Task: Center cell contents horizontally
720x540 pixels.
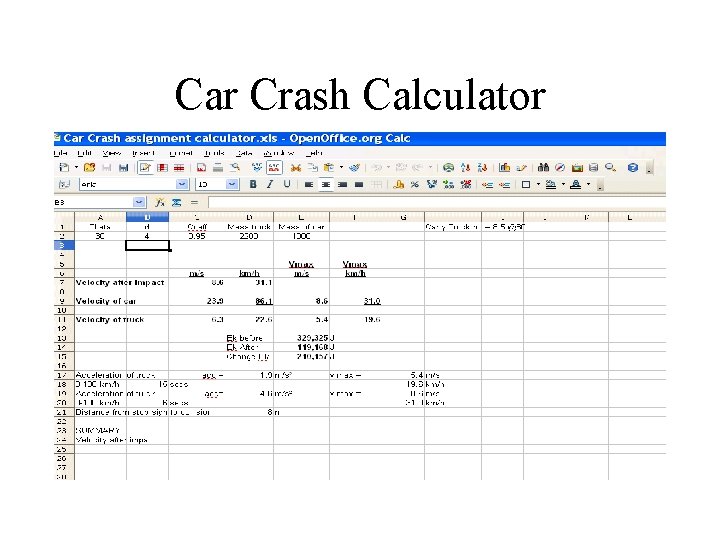Action: click(326, 185)
